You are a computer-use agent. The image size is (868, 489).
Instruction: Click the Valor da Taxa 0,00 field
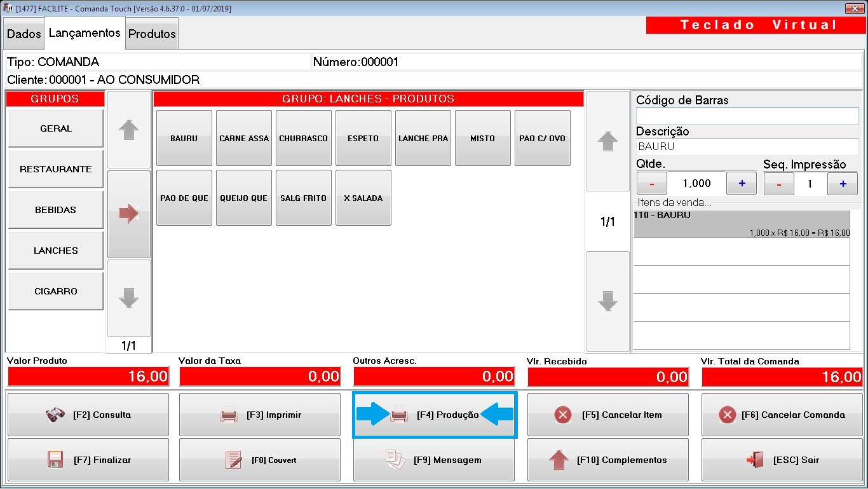coord(261,376)
